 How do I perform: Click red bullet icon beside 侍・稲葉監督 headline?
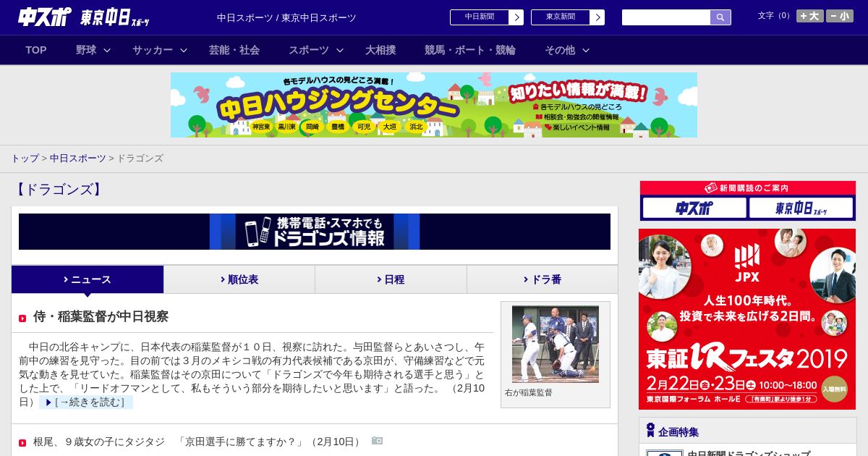tap(22, 318)
